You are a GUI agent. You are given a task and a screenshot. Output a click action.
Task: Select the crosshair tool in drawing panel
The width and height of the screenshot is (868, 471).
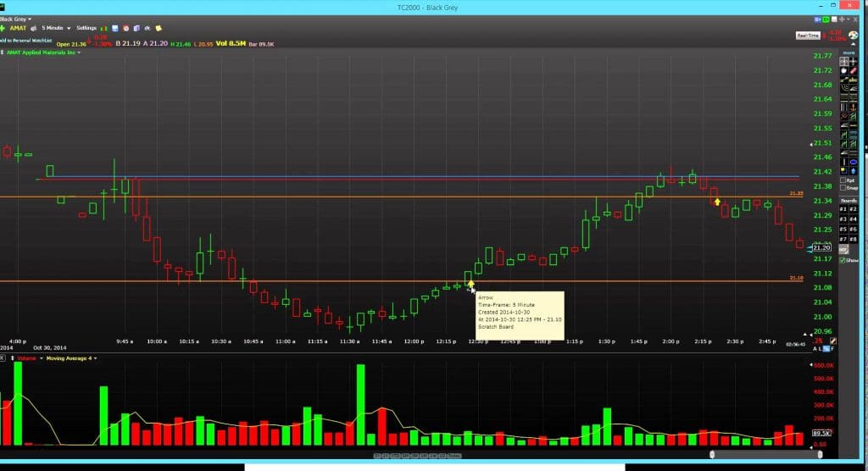click(853, 62)
